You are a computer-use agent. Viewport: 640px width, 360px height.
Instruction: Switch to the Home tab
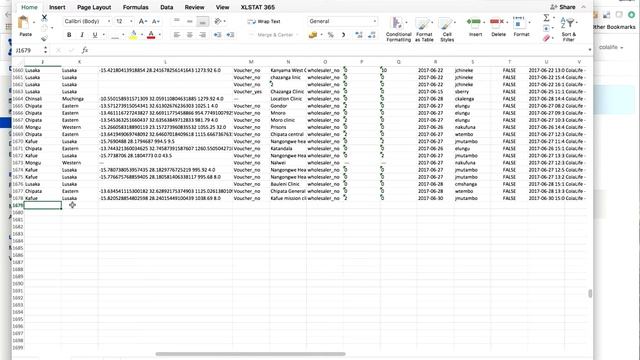(x=29, y=7)
